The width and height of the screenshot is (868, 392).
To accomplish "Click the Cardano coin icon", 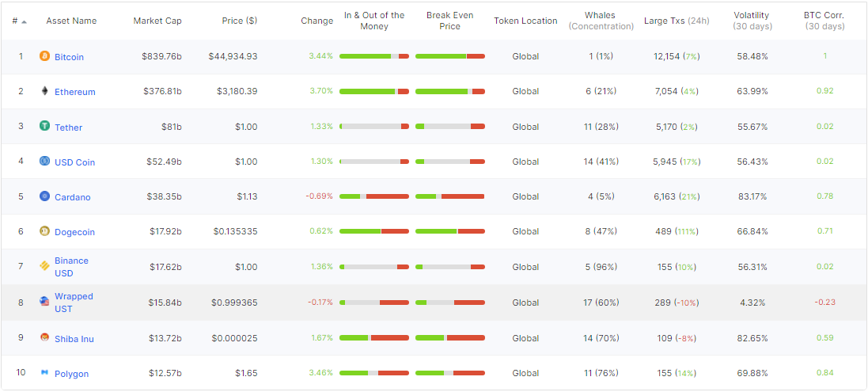I will [x=45, y=196].
